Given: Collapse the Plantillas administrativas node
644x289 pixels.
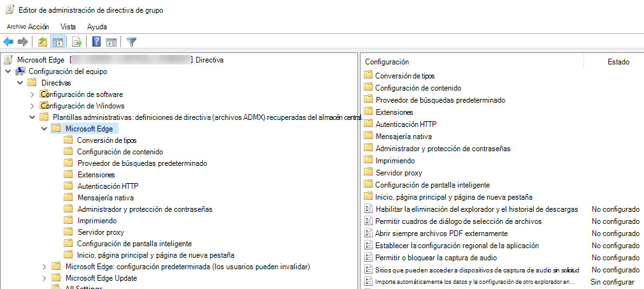Looking at the screenshot, I should coord(32,117).
